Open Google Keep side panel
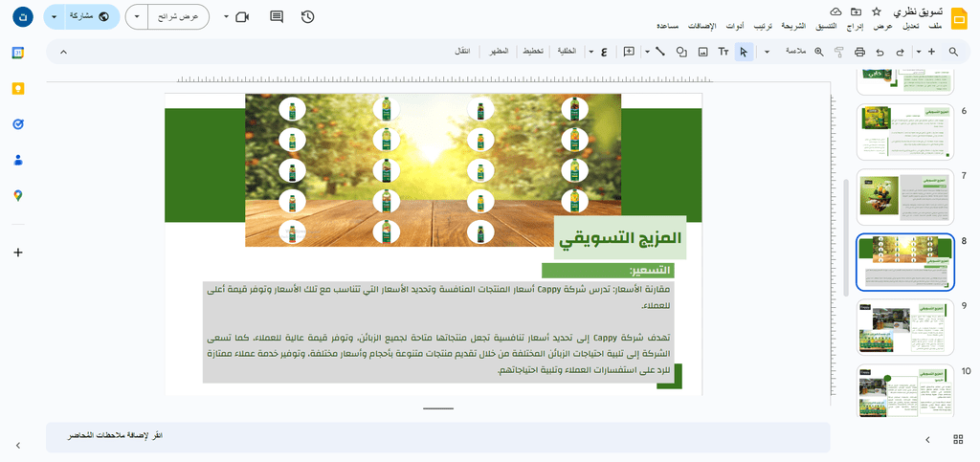This screenshot has width=980, height=462. click(x=18, y=89)
